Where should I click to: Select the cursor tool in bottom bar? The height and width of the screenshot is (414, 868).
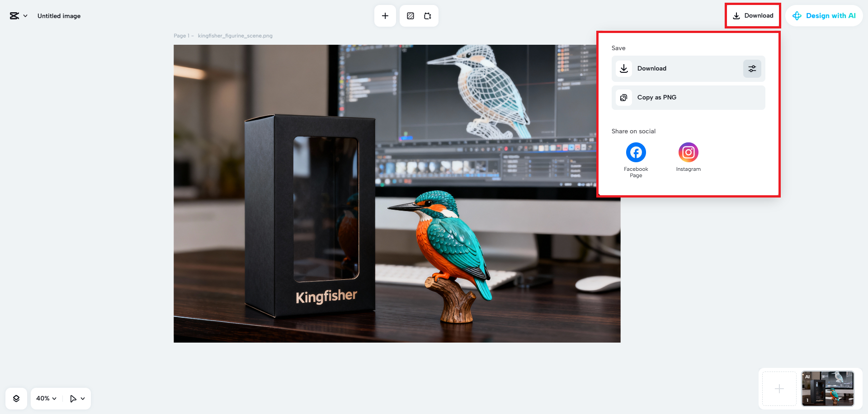74,398
